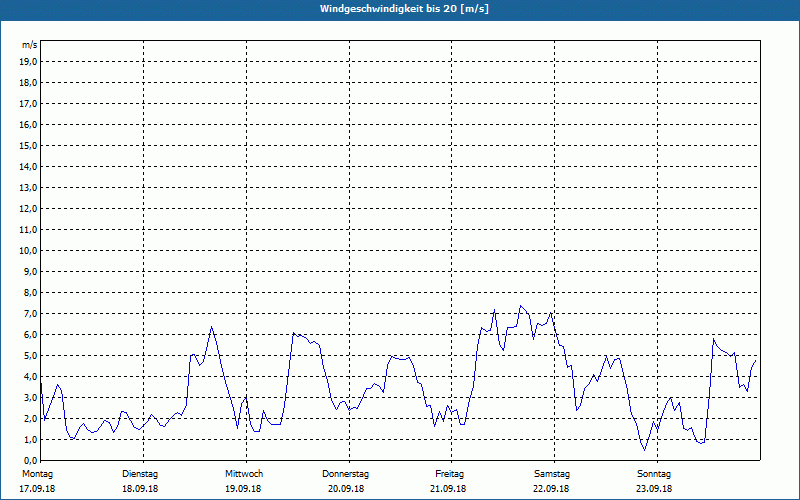Click the 11,0 axis value
Viewport: 800px width, 500px height.
click(x=28, y=230)
